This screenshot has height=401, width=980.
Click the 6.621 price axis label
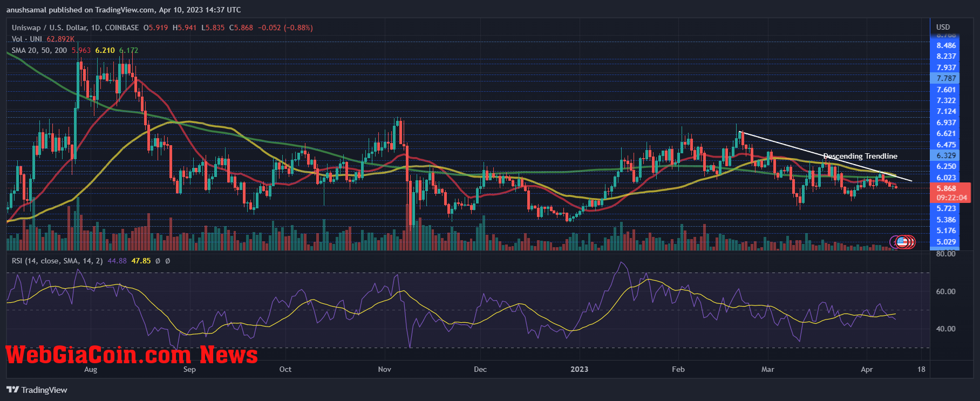pos(946,133)
